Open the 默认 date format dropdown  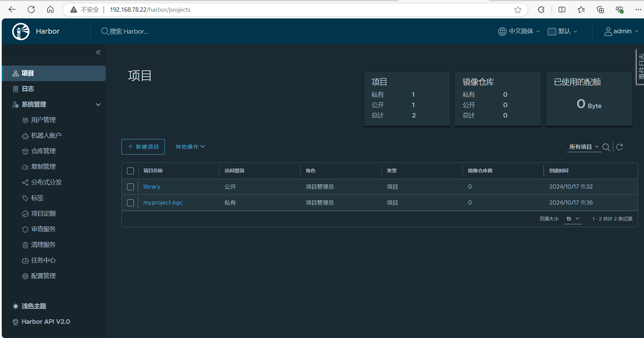(x=562, y=32)
